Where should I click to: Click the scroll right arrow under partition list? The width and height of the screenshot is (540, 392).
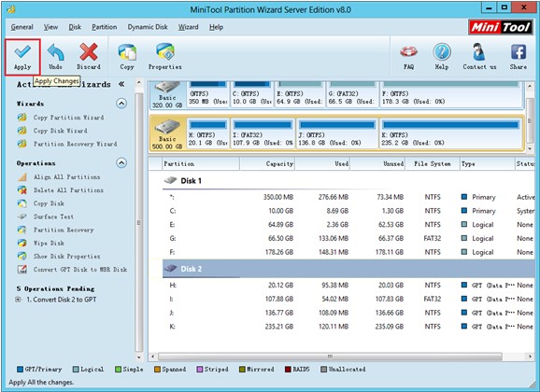tap(530, 357)
